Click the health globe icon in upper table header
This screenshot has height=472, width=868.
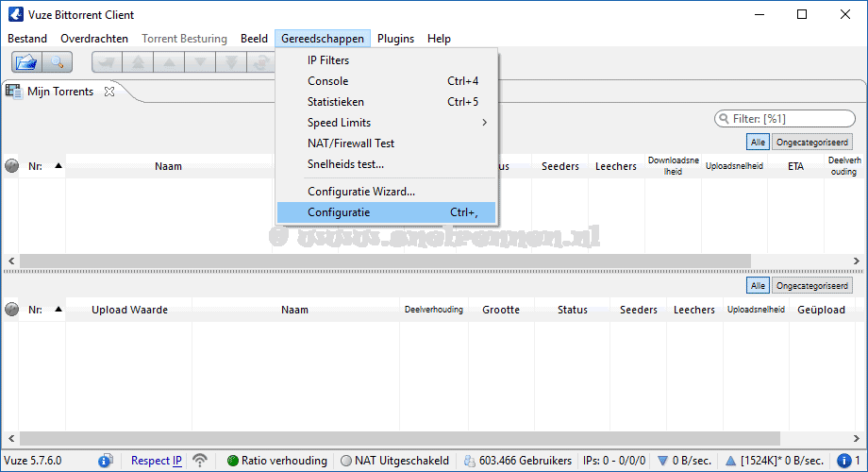tap(11, 165)
